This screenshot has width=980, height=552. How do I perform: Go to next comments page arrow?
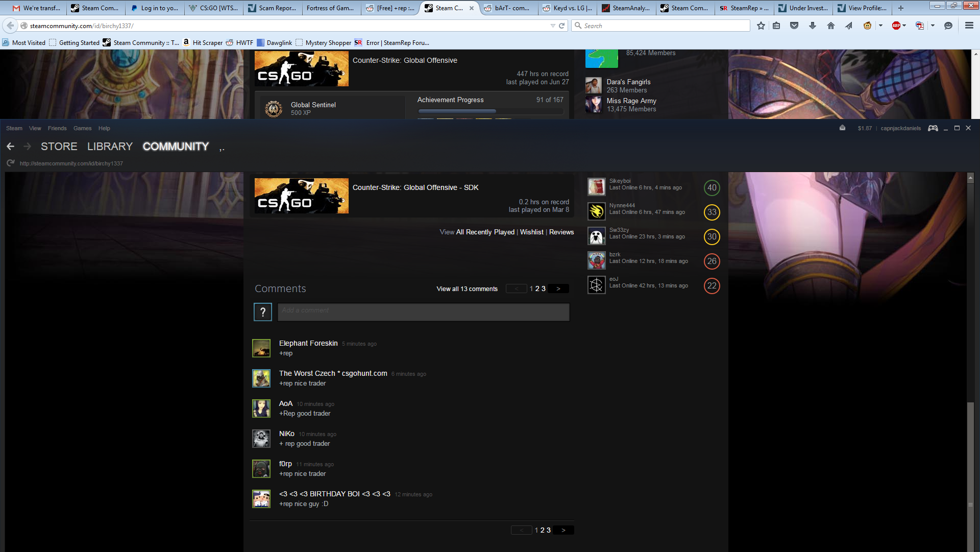(558, 289)
